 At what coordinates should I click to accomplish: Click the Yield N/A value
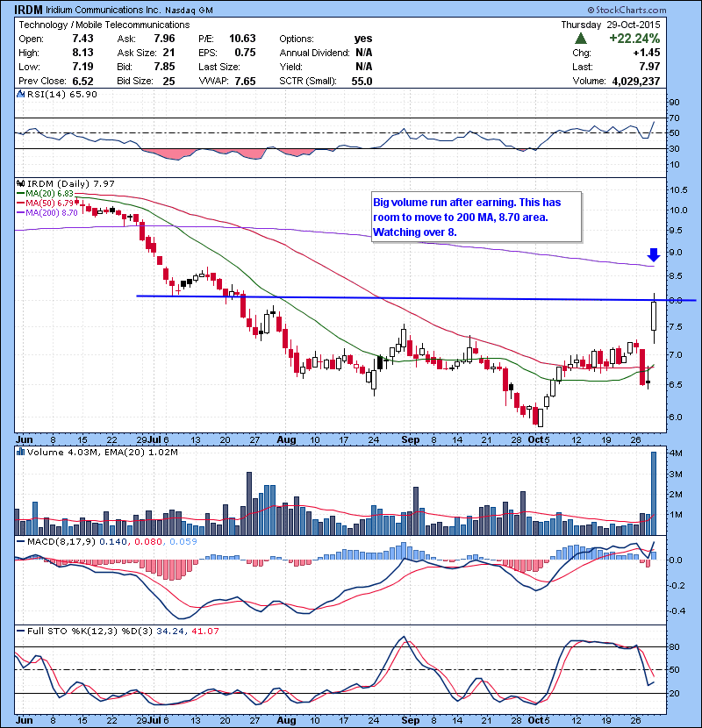click(363, 67)
